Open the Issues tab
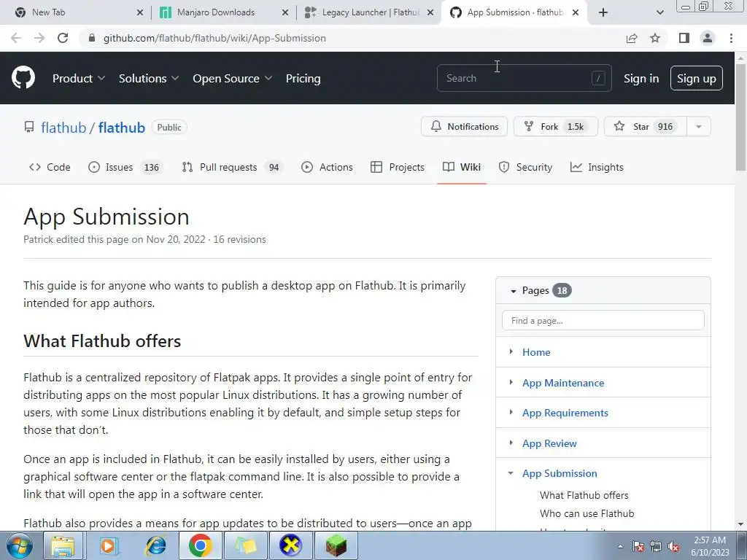This screenshot has height=560, width=747. [125, 167]
